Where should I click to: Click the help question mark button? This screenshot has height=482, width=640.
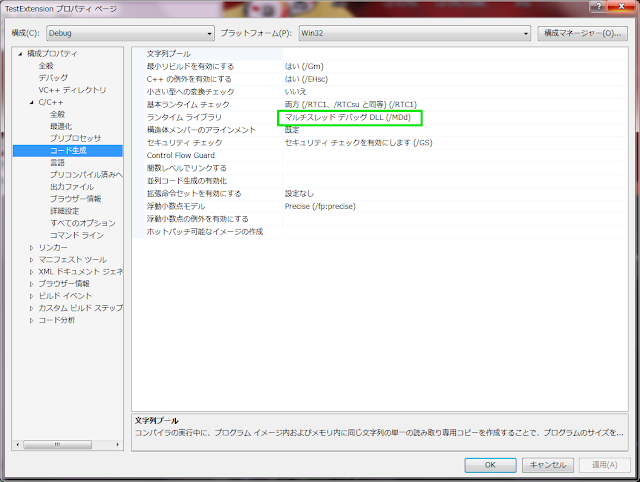pos(599,6)
